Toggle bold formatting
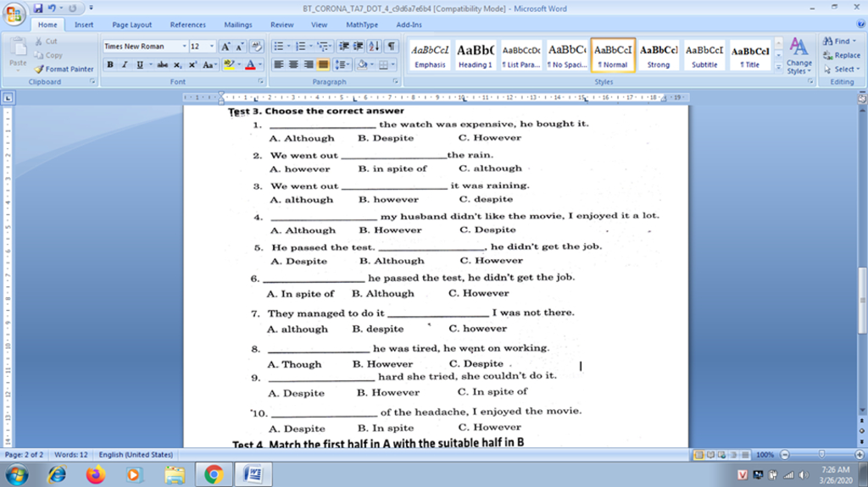Image resolution: width=868 pixels, height=487 pixels. [x=110, y=64]
